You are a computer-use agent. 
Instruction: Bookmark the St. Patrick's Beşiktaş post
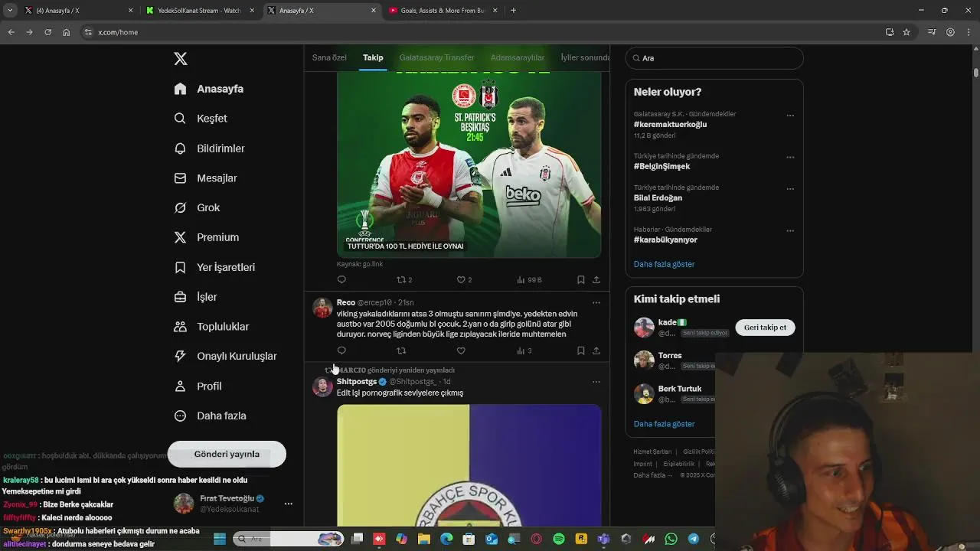point(581,280)
